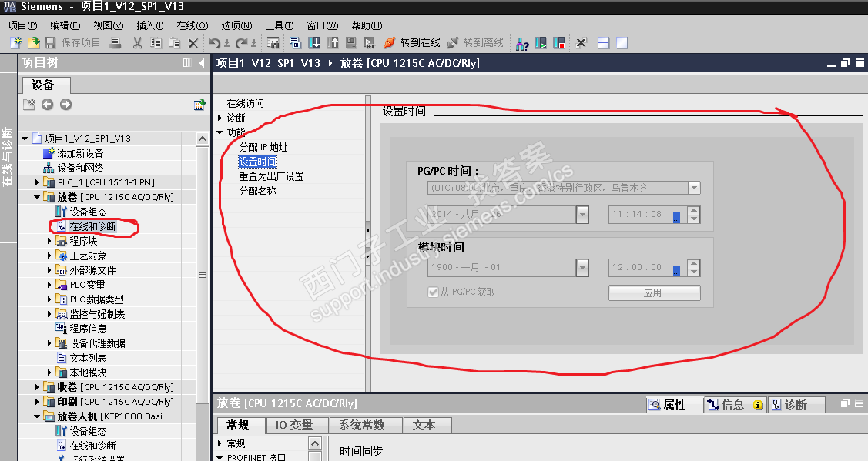Open the PG/PC date dropdown 2014
868x461 pixels.
[x=582, y=214]
